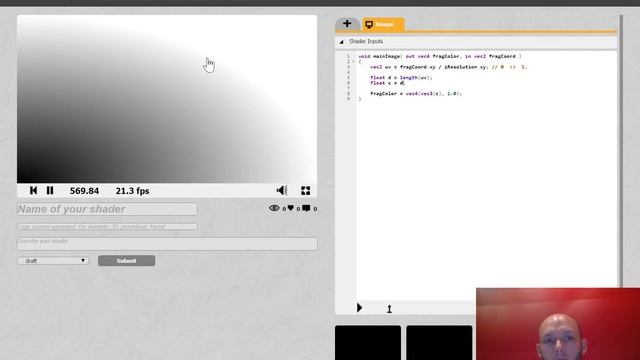Click the likes heart icon
This screenshot has width=640, height=360.
291,208
